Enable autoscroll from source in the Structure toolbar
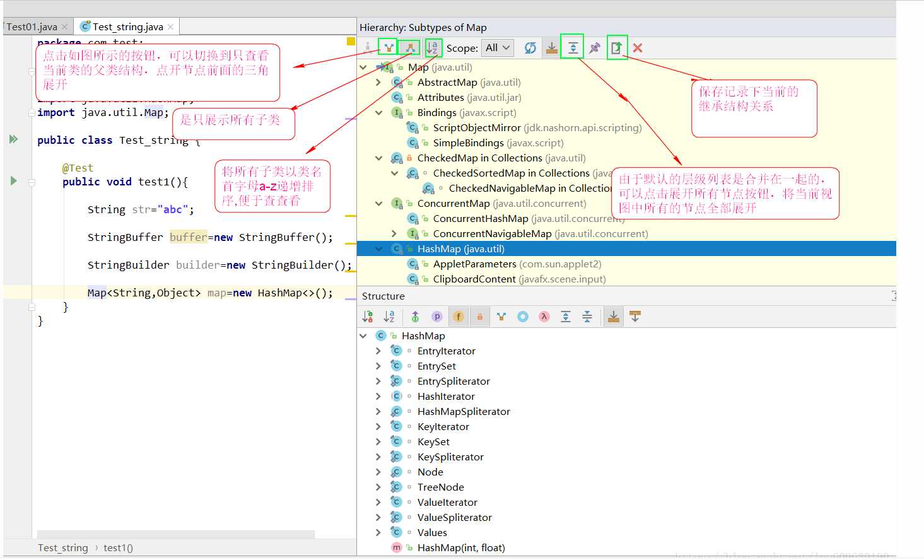Viewport: 924px width, 560px height. point(635,317)
